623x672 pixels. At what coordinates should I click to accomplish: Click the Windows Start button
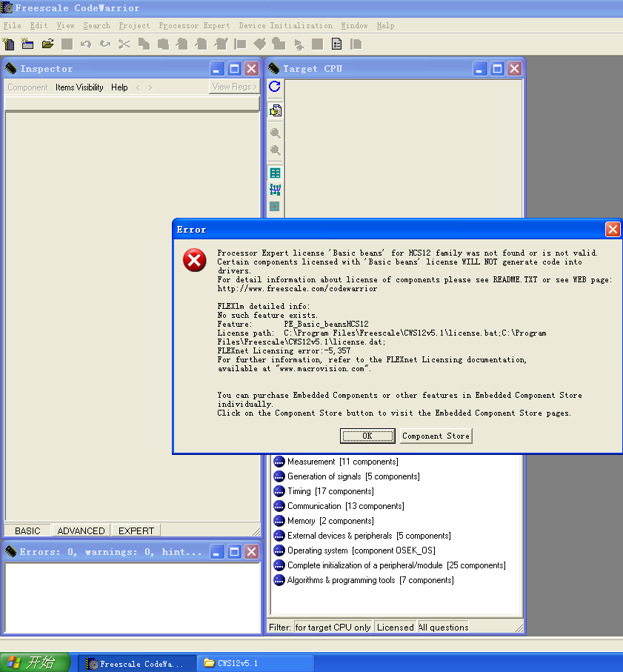click(x=35, y=662)
